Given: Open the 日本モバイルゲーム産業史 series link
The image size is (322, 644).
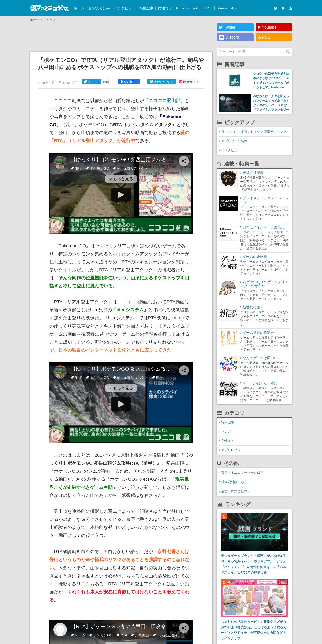Looking at the screenshot, I should [263, 227].
